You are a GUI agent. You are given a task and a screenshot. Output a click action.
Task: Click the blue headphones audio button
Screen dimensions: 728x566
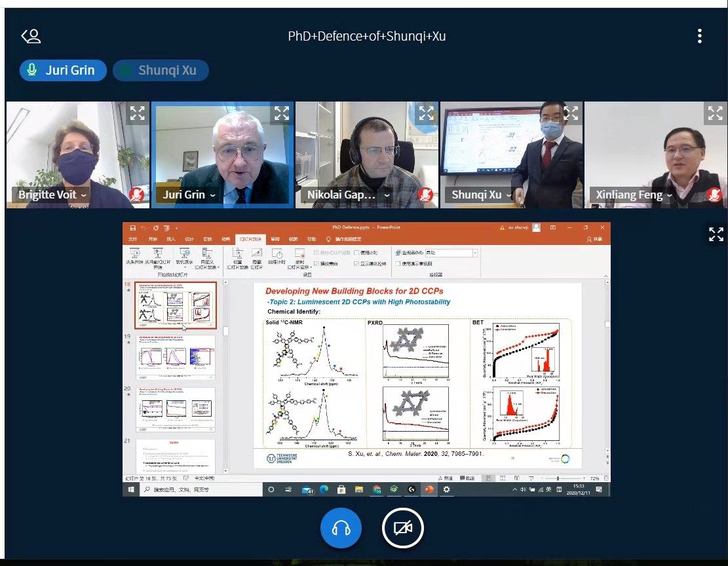[x=341, y=528]
